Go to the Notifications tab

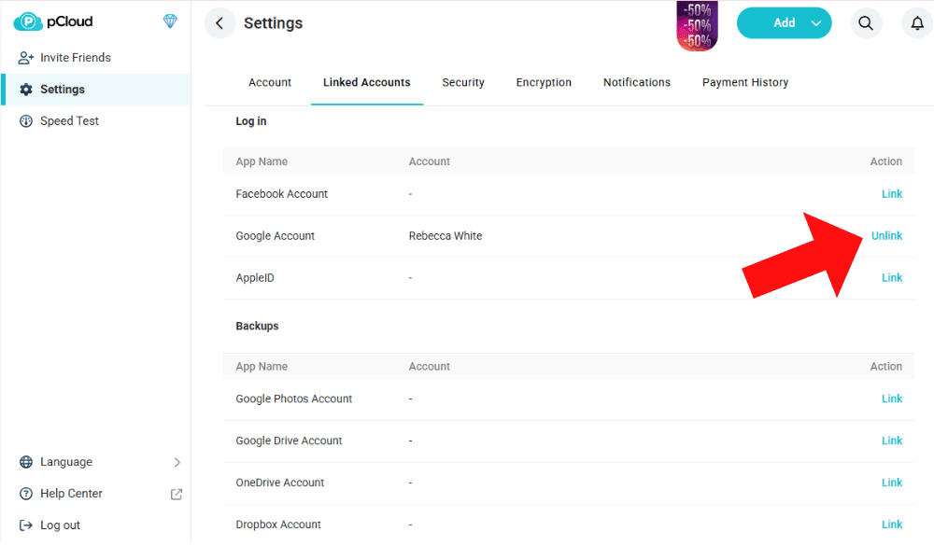[637, 82]
